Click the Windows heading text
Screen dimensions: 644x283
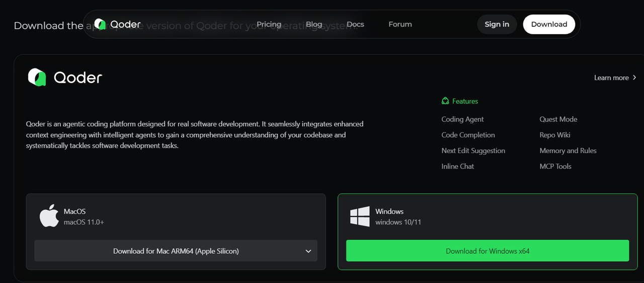[x=389, y=211]
